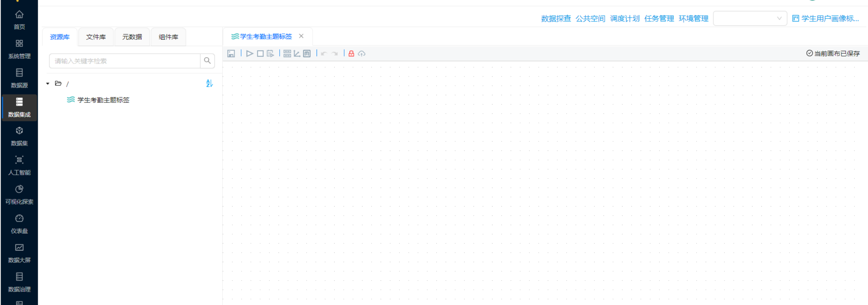868x305 pixels.
Task: Go to 首页 in the sidebar
Action: pyautogui.click(x=19, y=20)
